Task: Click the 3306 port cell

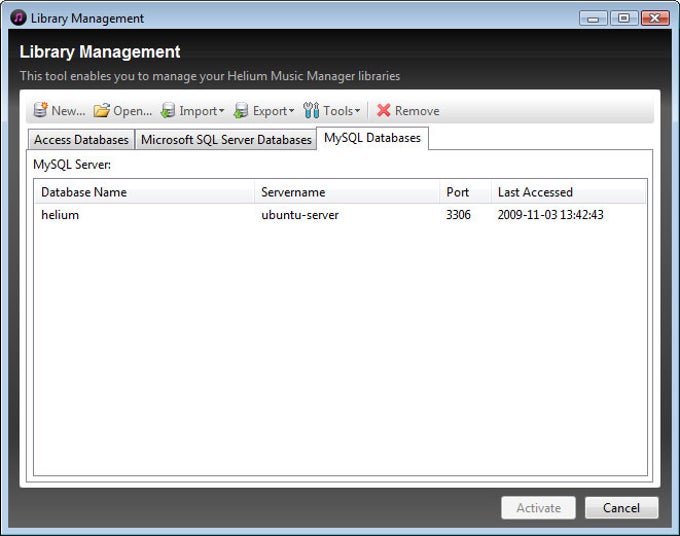Action: (x=458, y=215)
